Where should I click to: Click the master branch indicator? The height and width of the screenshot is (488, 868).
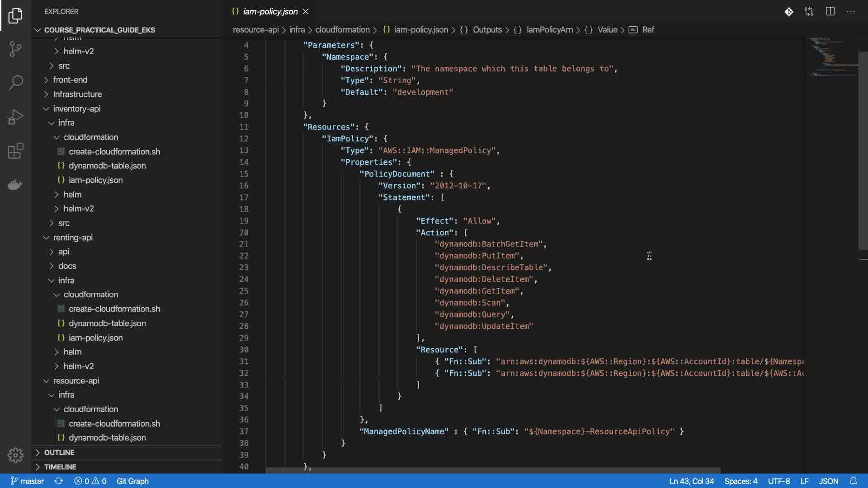(x=27, y=481)
